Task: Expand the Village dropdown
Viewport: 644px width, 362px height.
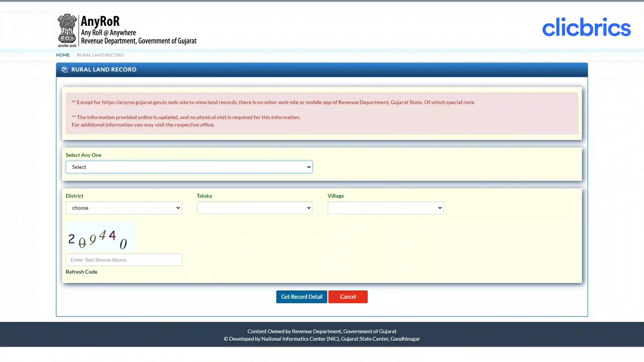Action: [x=385, y=208]
